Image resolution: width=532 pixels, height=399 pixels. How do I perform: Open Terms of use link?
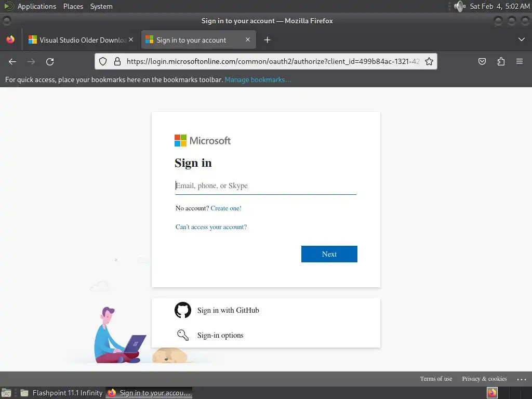click(436, 379)
